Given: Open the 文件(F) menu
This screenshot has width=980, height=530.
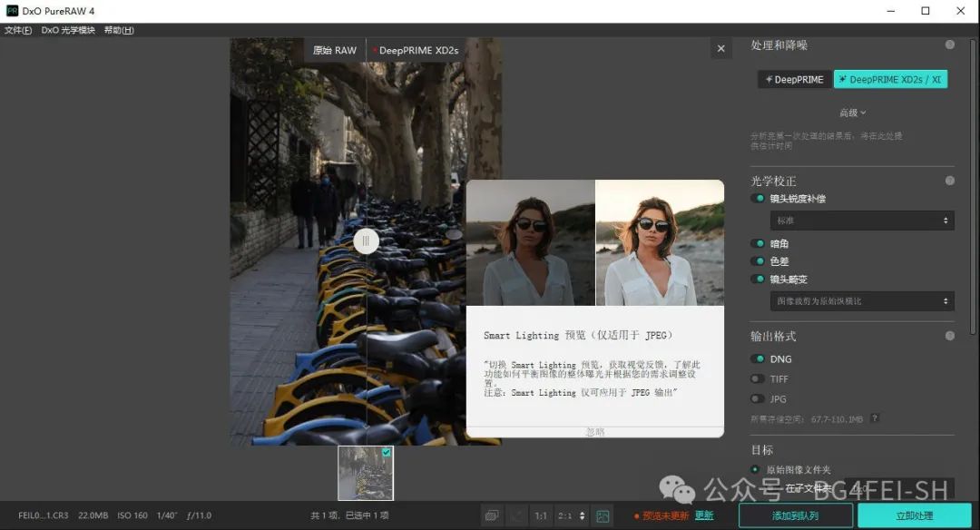Looking at the screenshot, I should 18,30.
